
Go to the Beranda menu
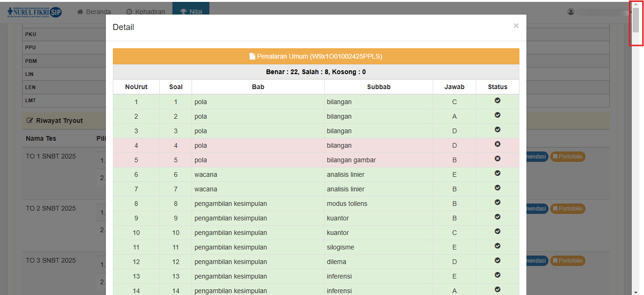click(x=94, y=12)
